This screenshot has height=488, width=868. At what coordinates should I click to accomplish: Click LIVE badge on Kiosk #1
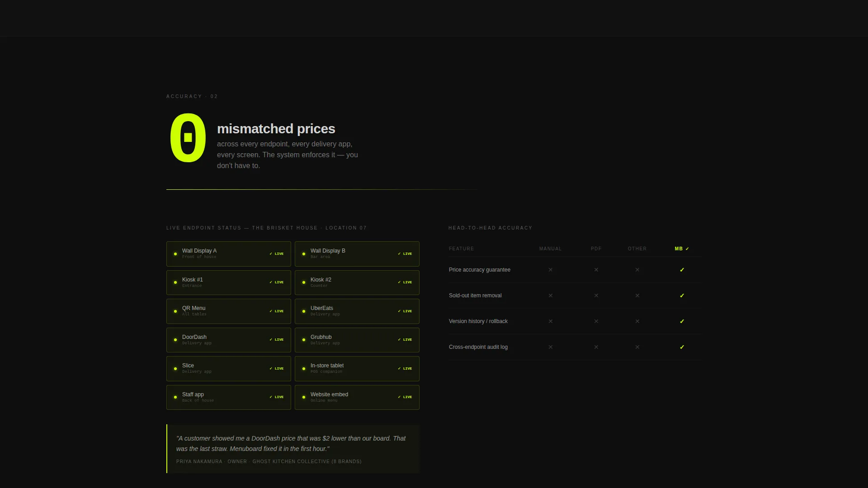pos(277,282)
